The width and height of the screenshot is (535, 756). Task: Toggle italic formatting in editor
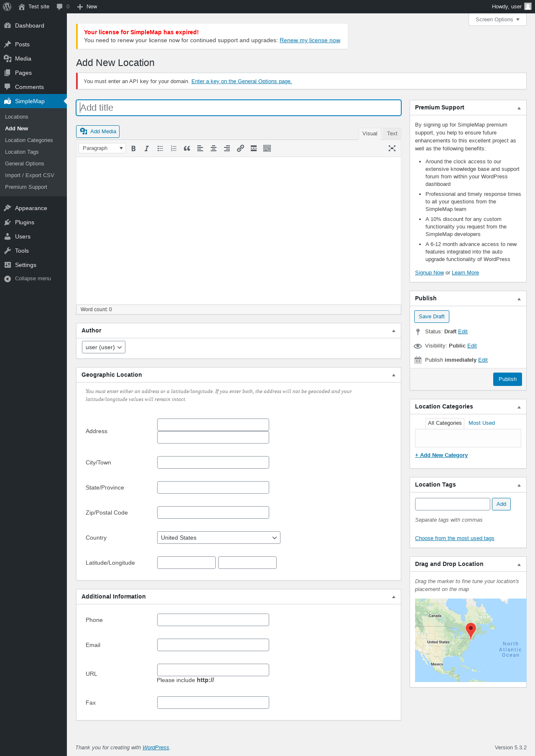[147, 148]
